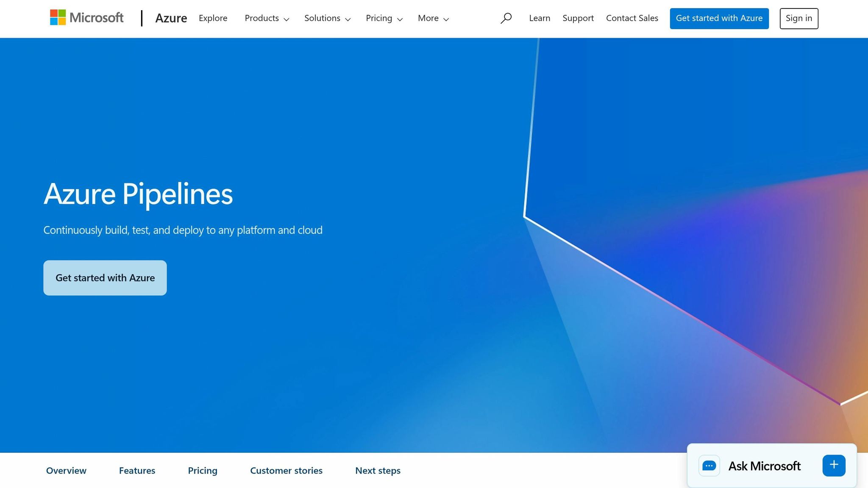Switch to the Customer stories tab

click(286, 470)
